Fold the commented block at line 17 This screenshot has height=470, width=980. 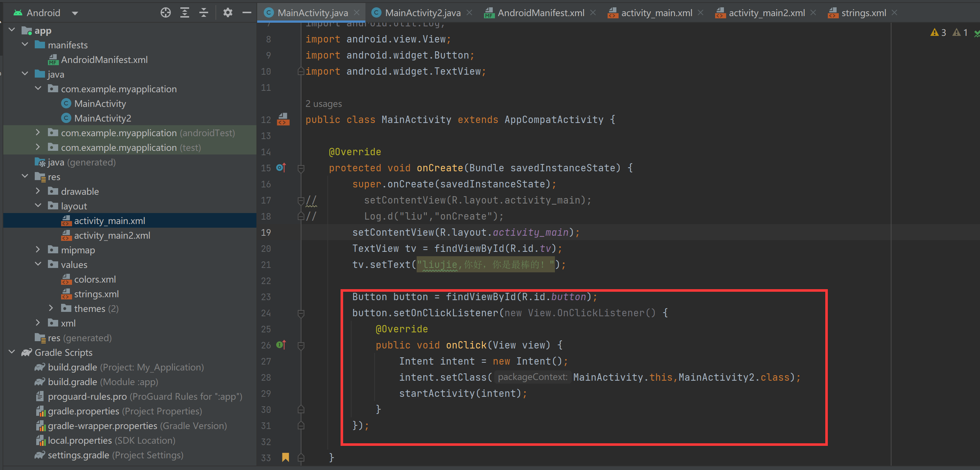[301, 200]
